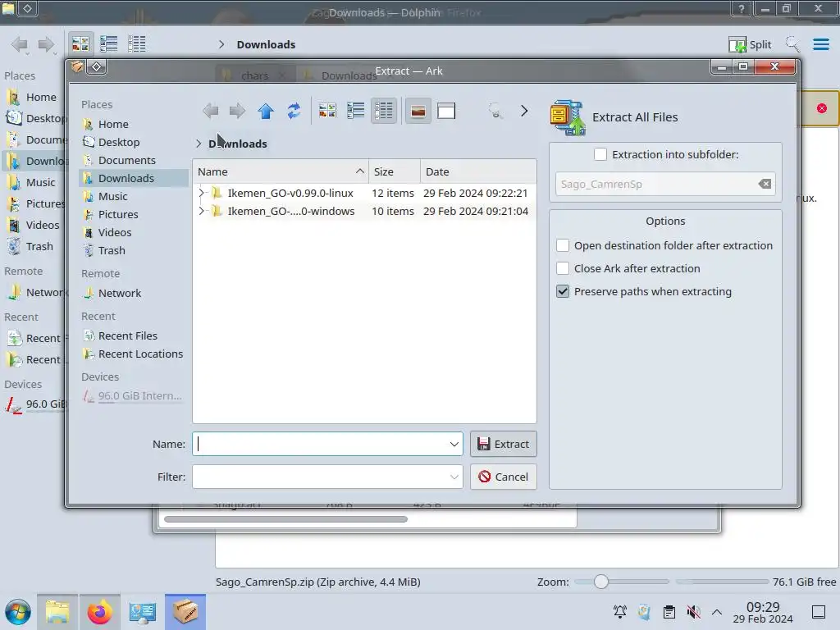Sort file list by Date column
This screenshot has width=840, height=630.
click(x=478, y=171)
